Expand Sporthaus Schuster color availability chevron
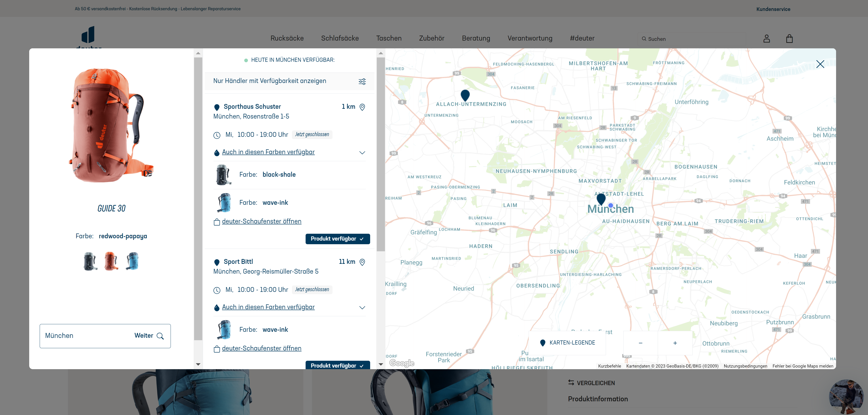Viewport: 868px width, 415px height. (x=362, y=153)
